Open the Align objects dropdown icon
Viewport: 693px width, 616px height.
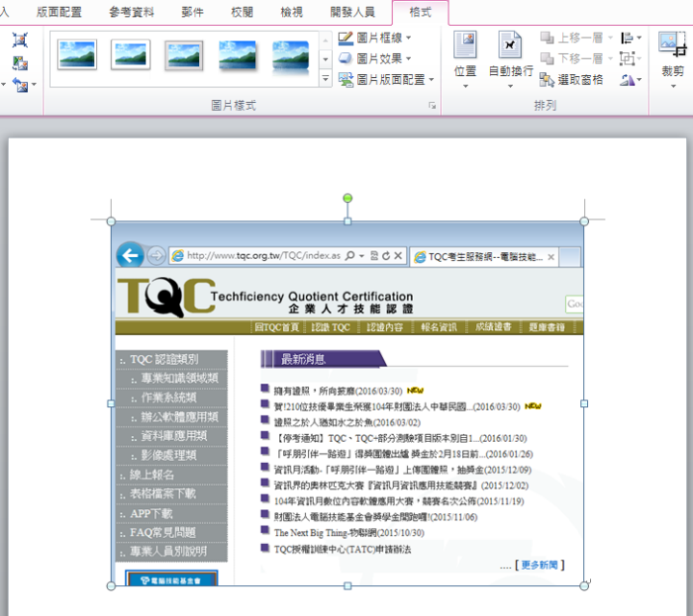click(x=630, y=38)
